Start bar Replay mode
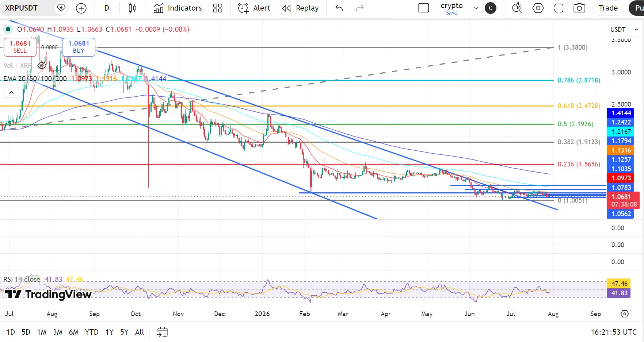The height and width of the screenshot is (342, 644). (x=301, y=8)
